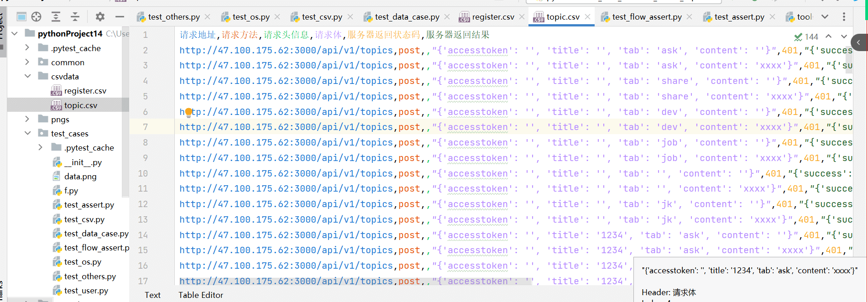Viewport: 868px width, 302px height.
Task: Select test_others.py in project tree
Action: pos(90,276)
